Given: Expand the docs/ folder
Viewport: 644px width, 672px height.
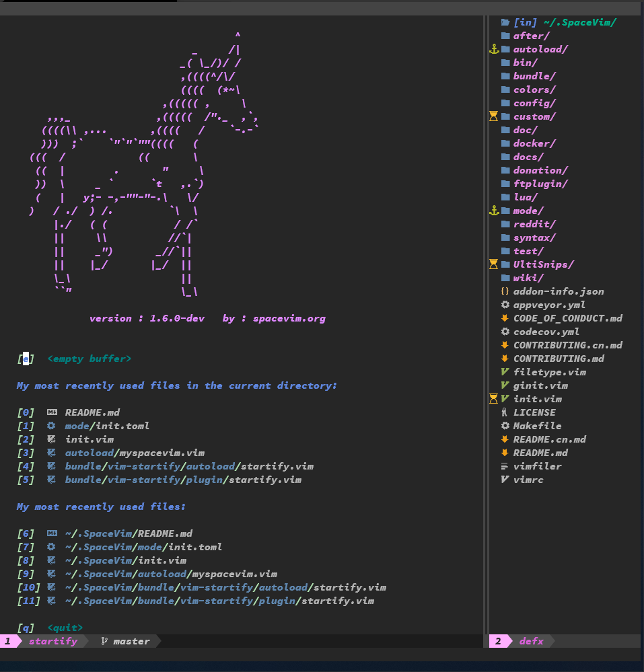Looking at the screenshot, I should (528, 157).
